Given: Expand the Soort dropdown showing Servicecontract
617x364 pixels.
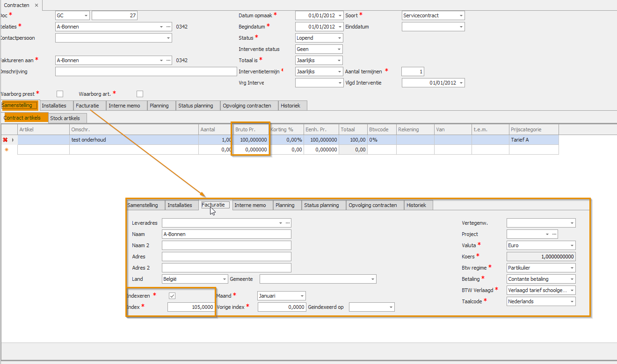Looking at the screenshot, I should [x=461, y=15].
